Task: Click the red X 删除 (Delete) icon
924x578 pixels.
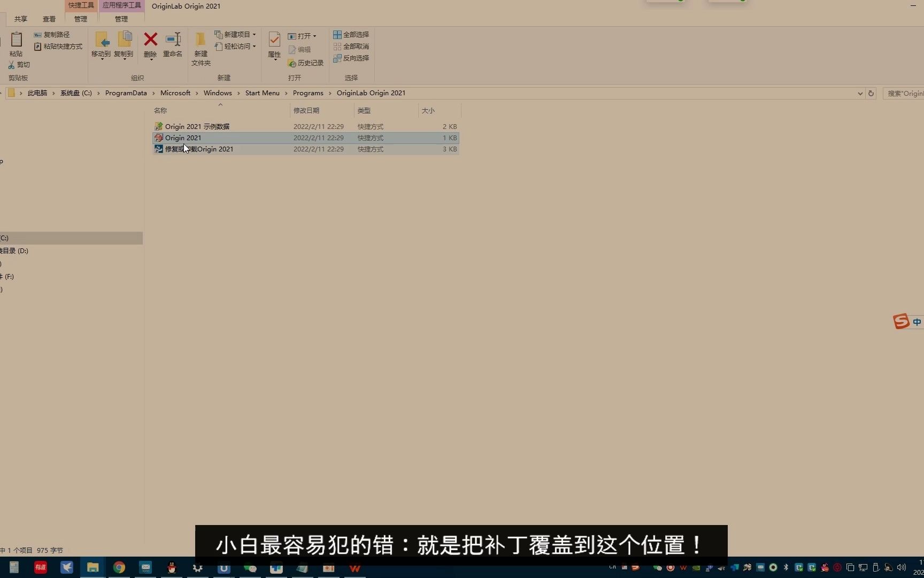Action: (x=151, y=39)
